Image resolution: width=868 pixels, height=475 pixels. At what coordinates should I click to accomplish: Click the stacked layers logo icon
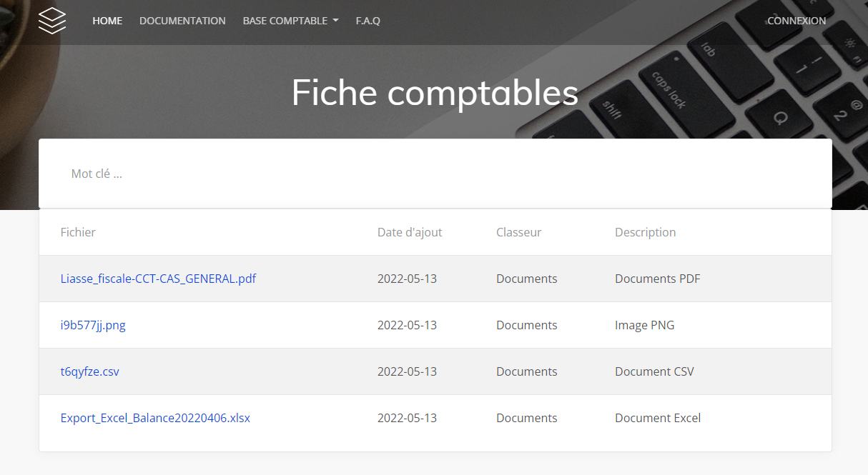click(51, 21)
